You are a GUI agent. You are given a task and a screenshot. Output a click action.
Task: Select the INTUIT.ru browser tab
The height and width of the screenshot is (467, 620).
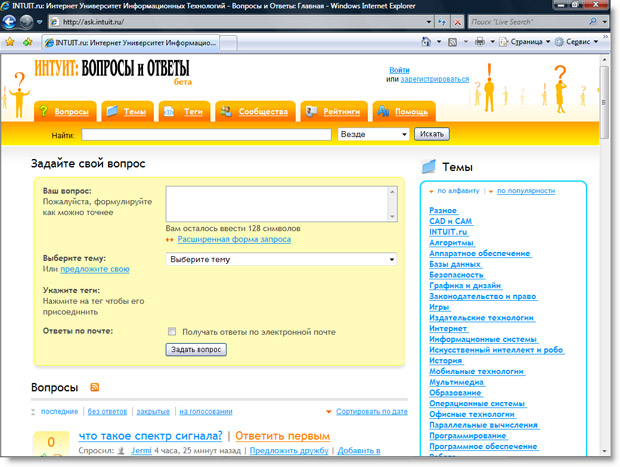coord(130,43)
